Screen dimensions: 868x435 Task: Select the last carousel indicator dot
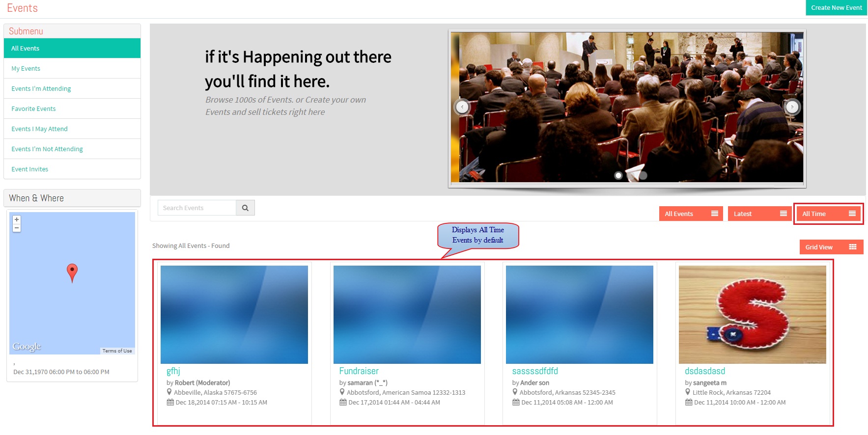pos(643,175)
